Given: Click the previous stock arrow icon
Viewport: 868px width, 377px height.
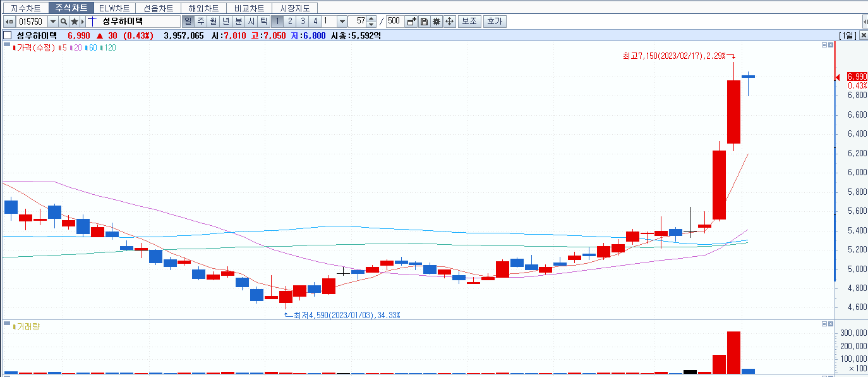Looking at the screenshot, I should pos(9,22).
